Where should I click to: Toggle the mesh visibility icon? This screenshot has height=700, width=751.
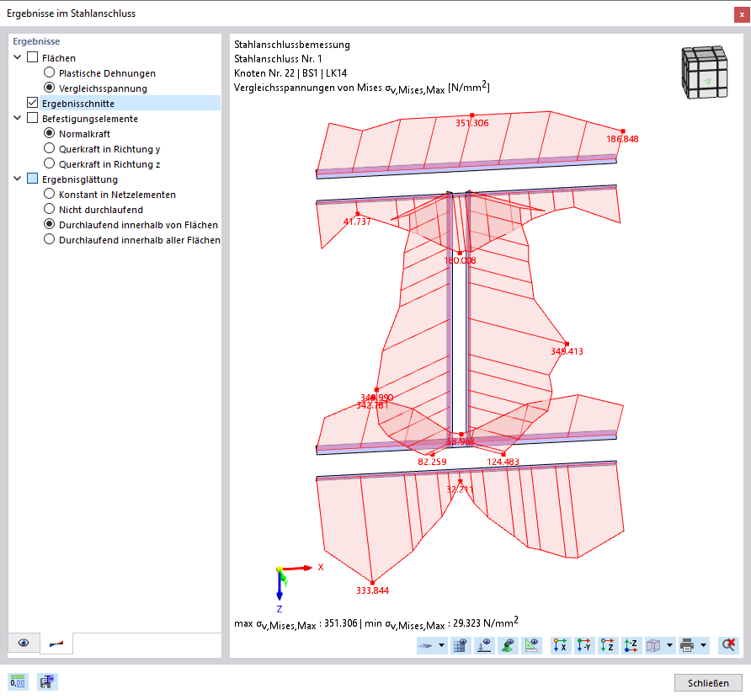[461, 645]
